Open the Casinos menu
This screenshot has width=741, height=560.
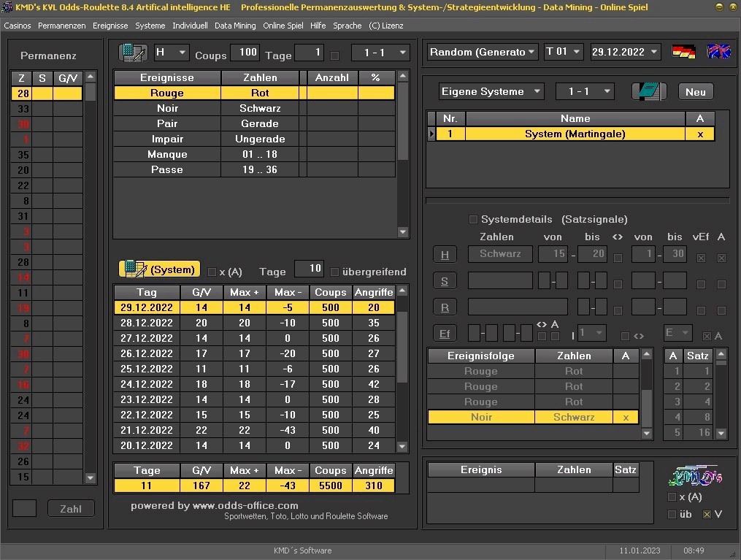18,26
